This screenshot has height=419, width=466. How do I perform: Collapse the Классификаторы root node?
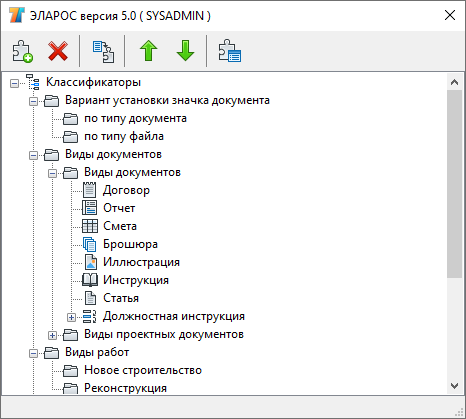click(14, 83)
